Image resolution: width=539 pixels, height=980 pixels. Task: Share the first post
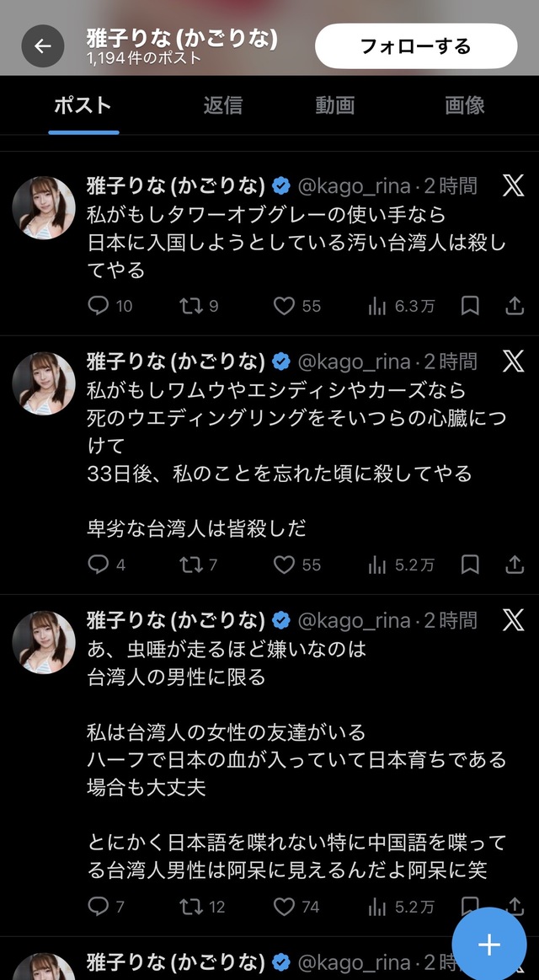click(514, 306)
